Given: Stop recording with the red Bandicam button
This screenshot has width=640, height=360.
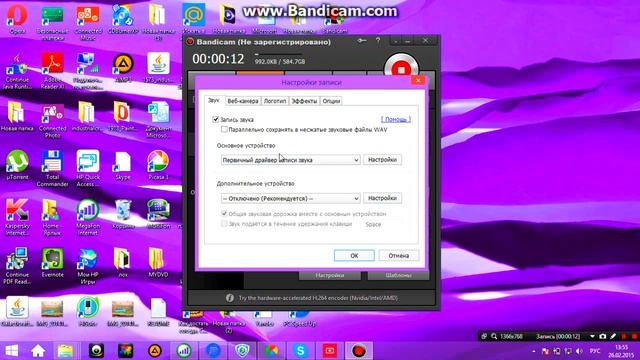Looking at the screenshot, I should [401, 68].
